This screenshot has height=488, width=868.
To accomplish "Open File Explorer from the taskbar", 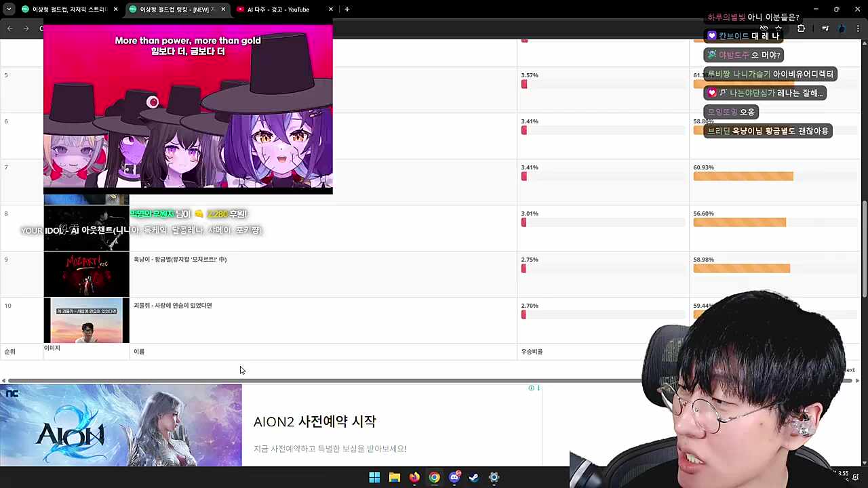I will (394, 478).
